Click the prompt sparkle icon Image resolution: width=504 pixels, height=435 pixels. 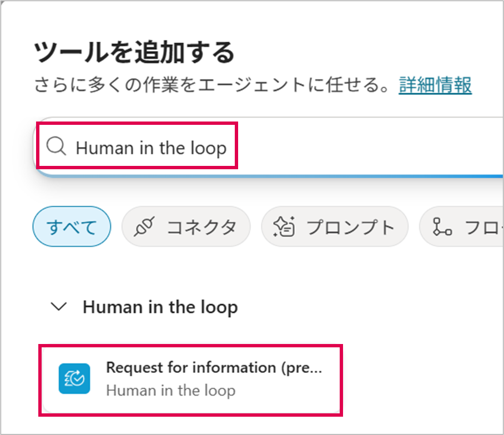click(x=284, y=226)
